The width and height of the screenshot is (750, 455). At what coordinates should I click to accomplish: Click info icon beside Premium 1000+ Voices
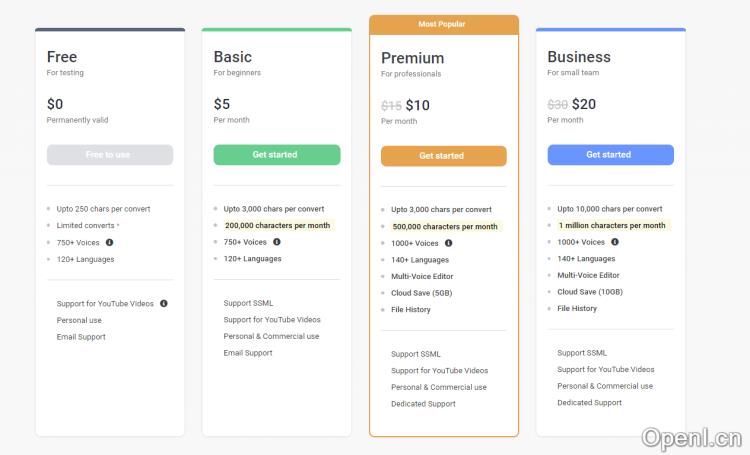pos(448,243)
